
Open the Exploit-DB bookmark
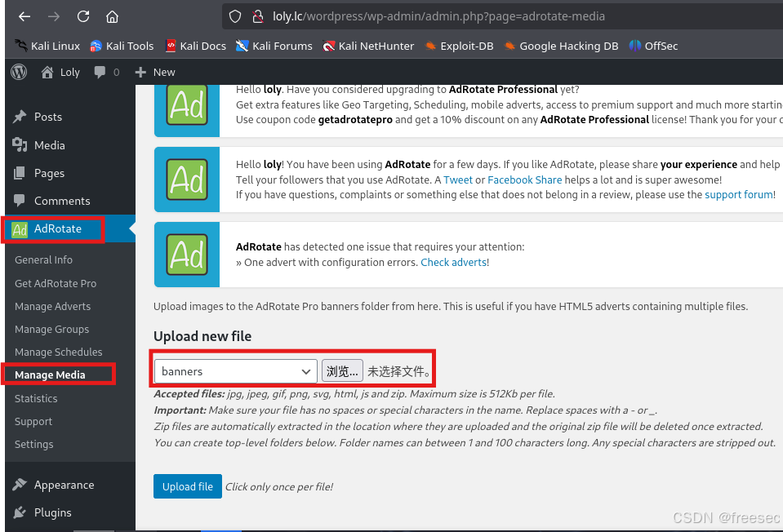[459, 46]
